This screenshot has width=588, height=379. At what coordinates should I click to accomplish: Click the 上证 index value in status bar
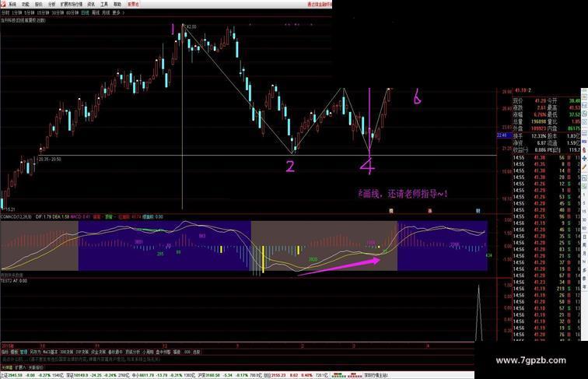16,375
